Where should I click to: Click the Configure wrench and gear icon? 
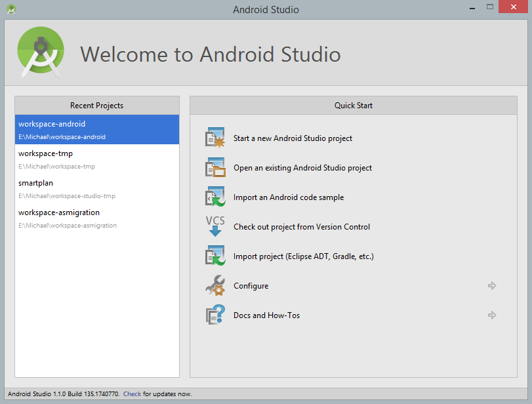[x=215, y=285]
